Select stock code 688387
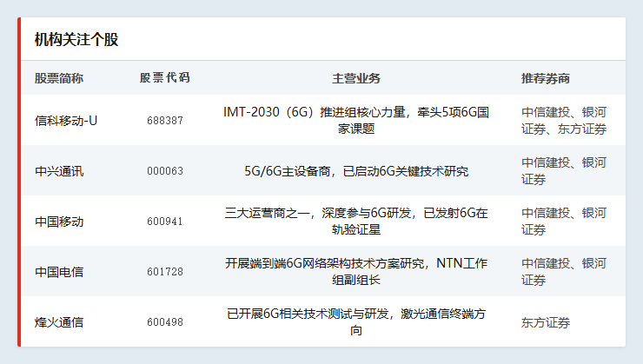Screen dimensions: 643x364 point(165,121)
